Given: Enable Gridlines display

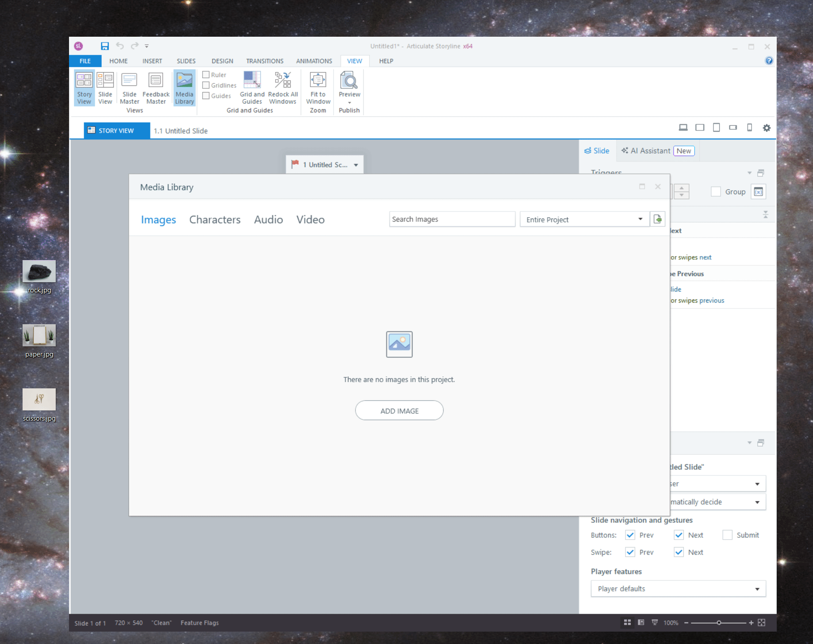Looking at the screenshot, I should pyautogui.click(x=206, y=85).
